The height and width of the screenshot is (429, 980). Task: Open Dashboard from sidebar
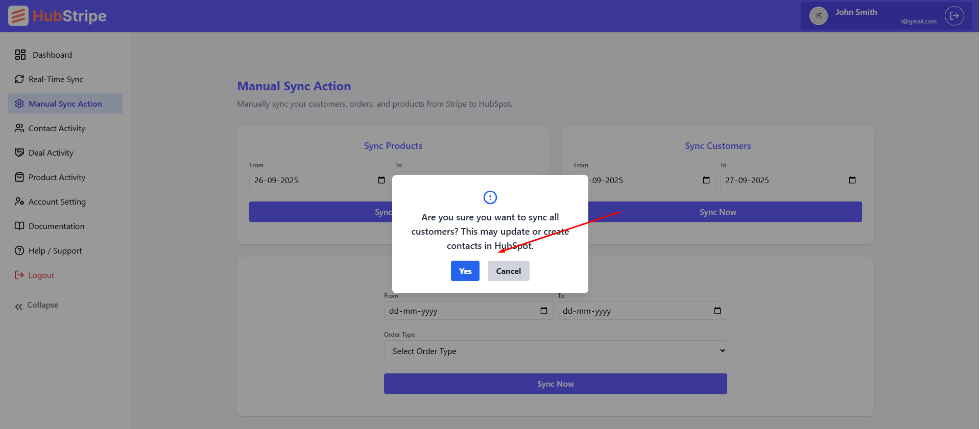65,55
